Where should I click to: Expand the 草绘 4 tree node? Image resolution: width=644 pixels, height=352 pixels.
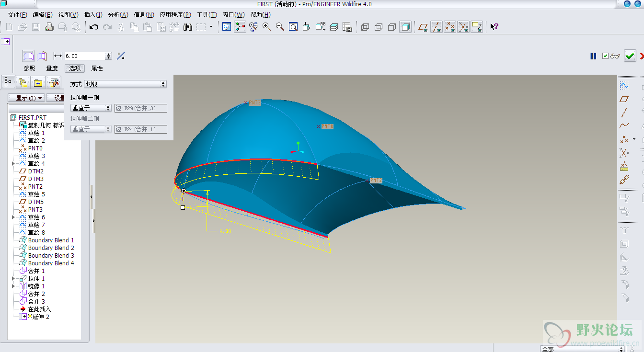[x=13, y=164]
